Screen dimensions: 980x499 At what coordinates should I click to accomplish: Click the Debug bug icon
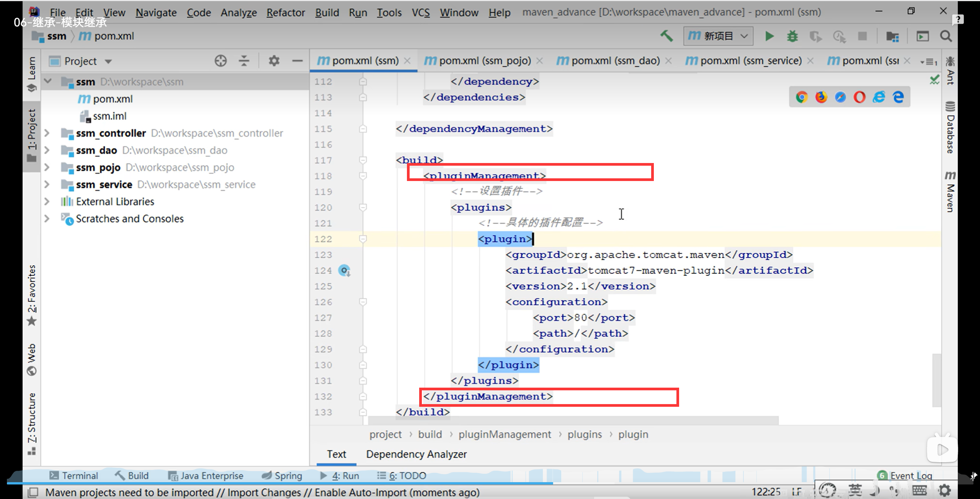click(x=792, y=36)
